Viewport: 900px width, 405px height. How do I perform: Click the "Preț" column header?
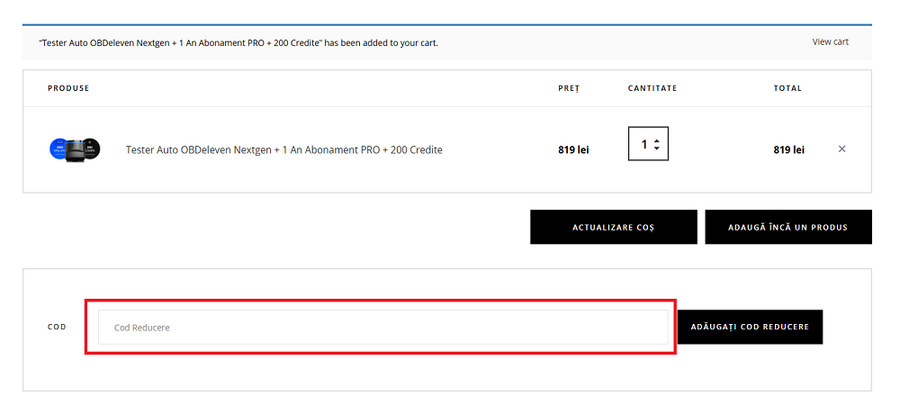[568, 88]
